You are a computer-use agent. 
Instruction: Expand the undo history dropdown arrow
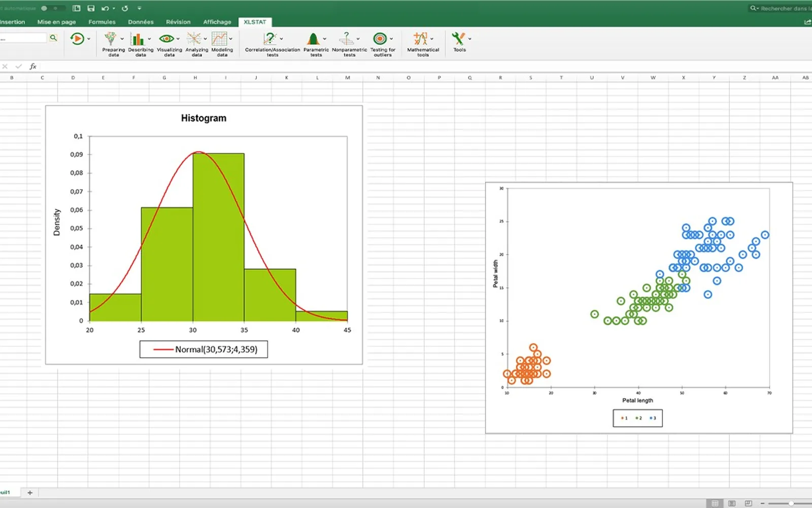coord(114,8)
